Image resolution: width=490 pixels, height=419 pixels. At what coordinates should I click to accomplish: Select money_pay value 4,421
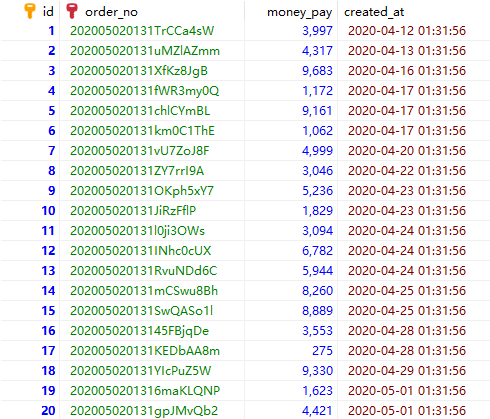click(317, 411)
